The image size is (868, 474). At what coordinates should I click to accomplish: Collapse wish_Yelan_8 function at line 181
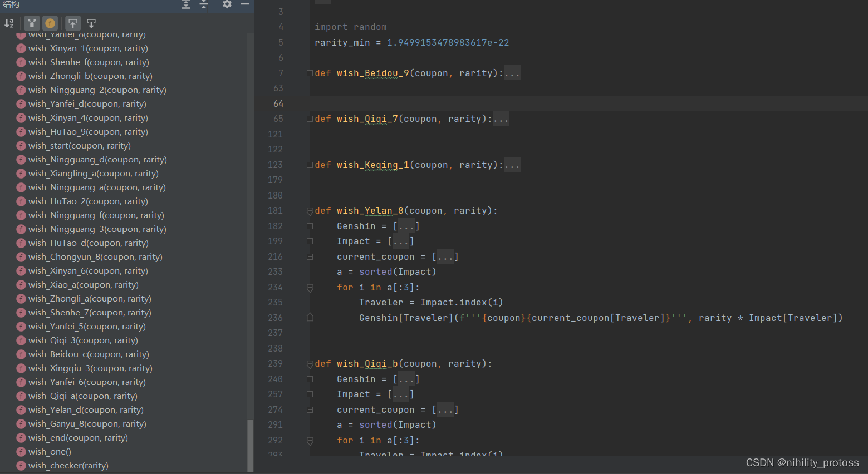point(310,211)
